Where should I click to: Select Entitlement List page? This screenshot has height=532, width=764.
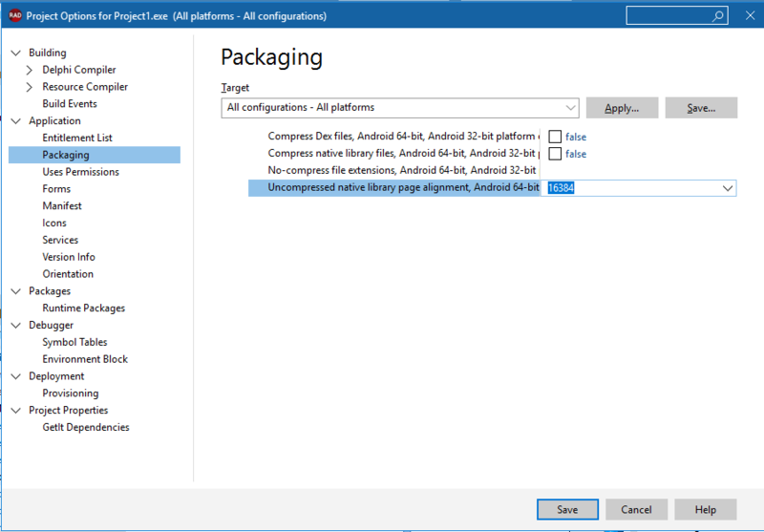tap(77, 138)
